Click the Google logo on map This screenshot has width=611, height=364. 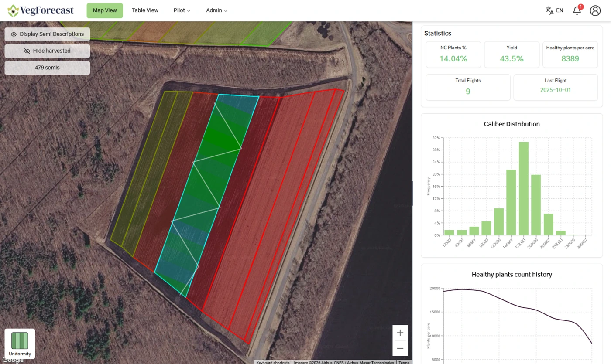coord(13,360)
